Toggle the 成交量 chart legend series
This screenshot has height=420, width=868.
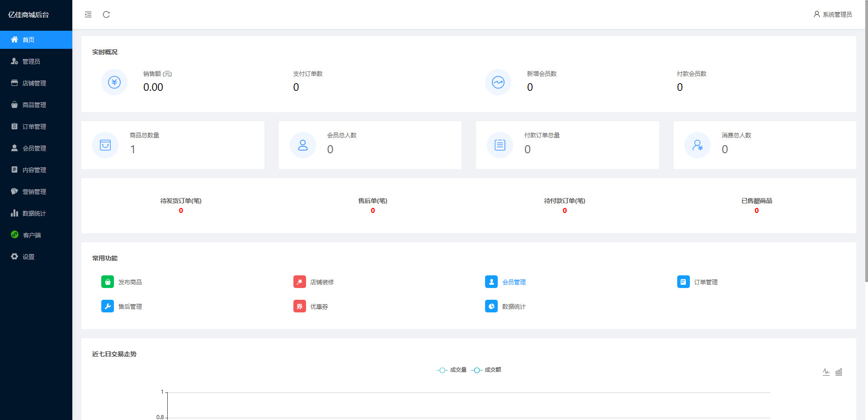[x=452, y=370]
